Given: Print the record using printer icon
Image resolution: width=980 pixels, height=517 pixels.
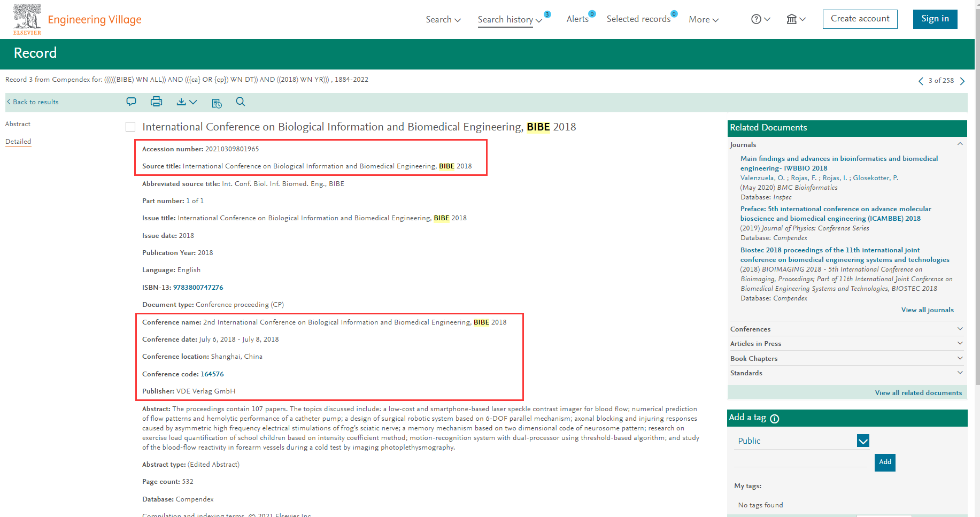Looking at the screenshot, I should [156, 102].
